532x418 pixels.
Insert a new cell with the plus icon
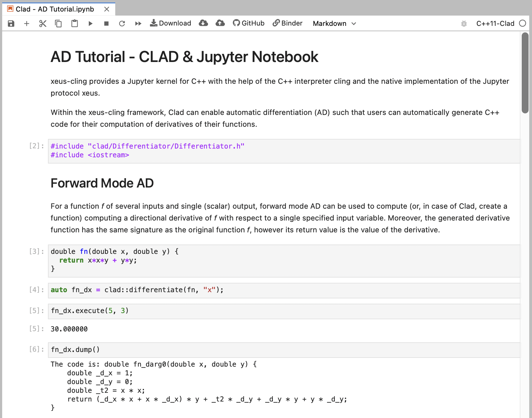(27, 24)
